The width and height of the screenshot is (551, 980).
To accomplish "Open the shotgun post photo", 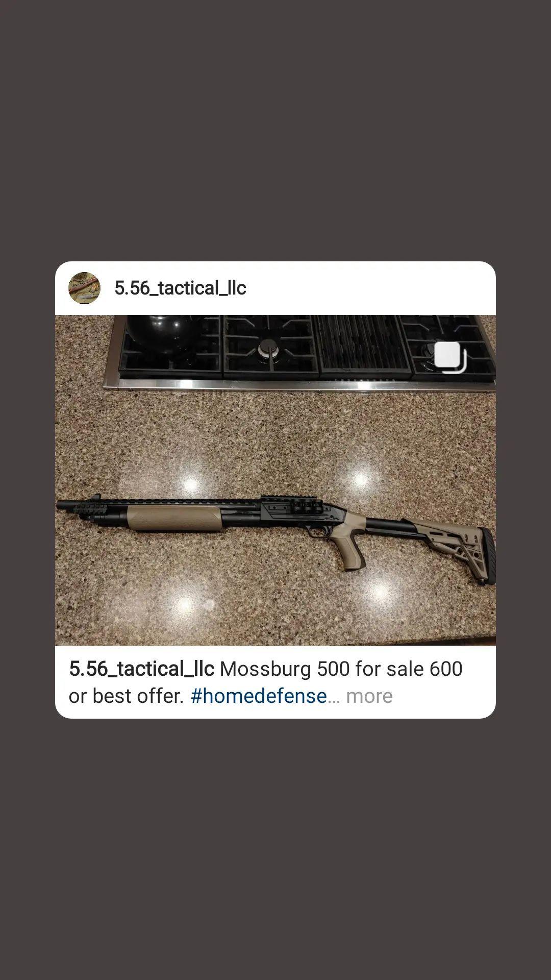I will click(275, 480).
